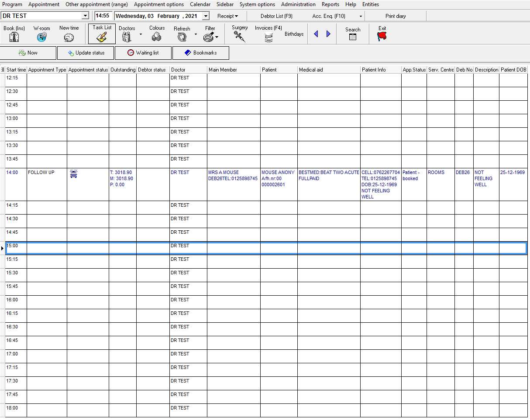Viewport: 530px width, 420px height.
Task: Click the New time clock icon
Action: pos(69,38)
